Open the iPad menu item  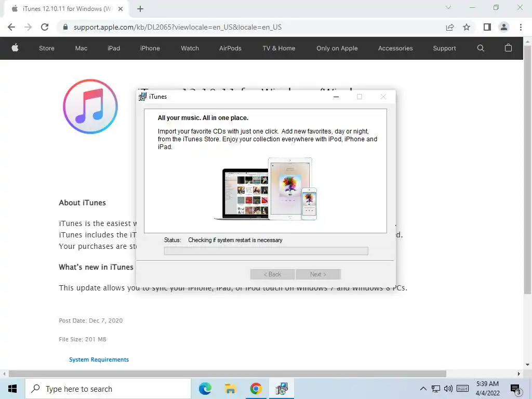point(114,48)
